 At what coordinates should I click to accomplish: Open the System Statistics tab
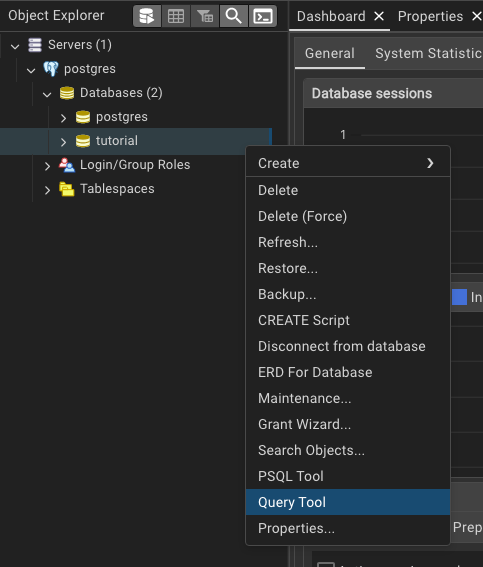click(429, 53)
